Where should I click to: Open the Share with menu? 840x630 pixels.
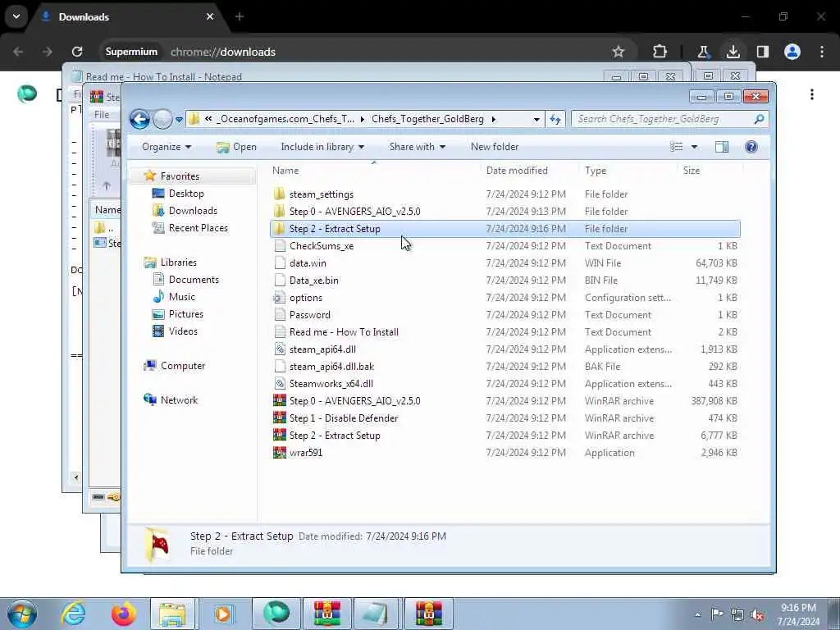tap(417, 147)
